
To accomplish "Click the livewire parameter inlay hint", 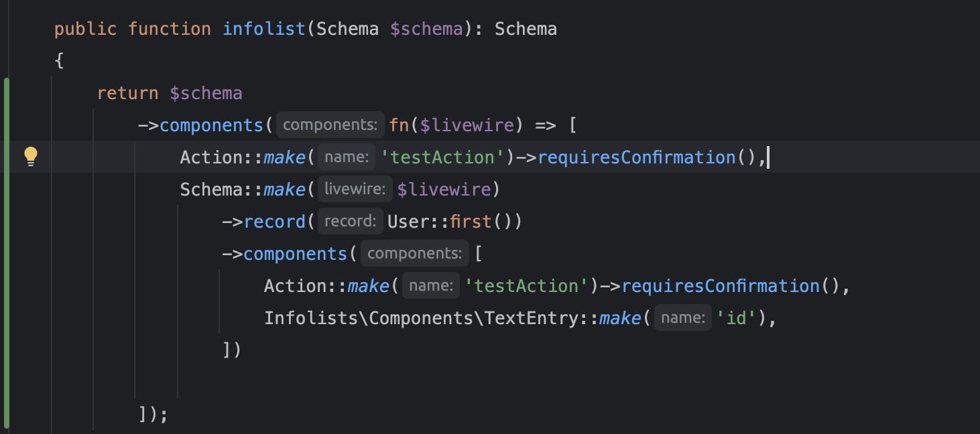I will (x=355, y=190).
